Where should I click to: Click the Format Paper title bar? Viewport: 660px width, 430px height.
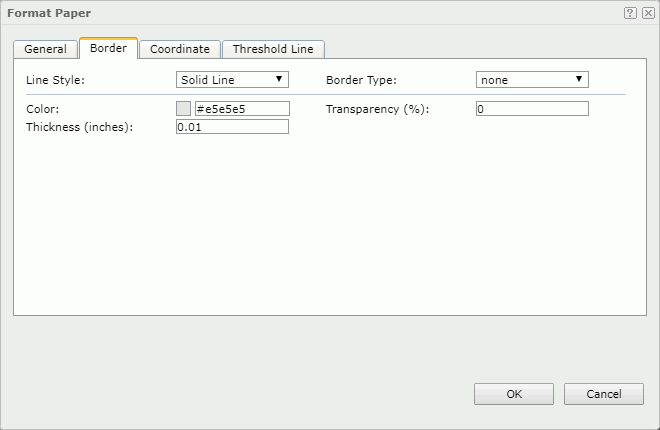click(x=300, y=13)
